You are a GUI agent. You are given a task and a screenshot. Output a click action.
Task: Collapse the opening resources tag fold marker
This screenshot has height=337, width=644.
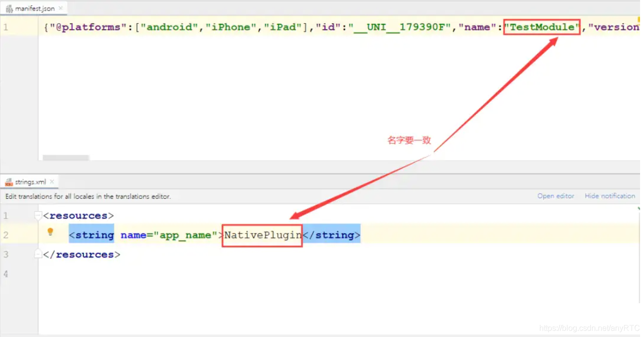click(x=38, y=216)
